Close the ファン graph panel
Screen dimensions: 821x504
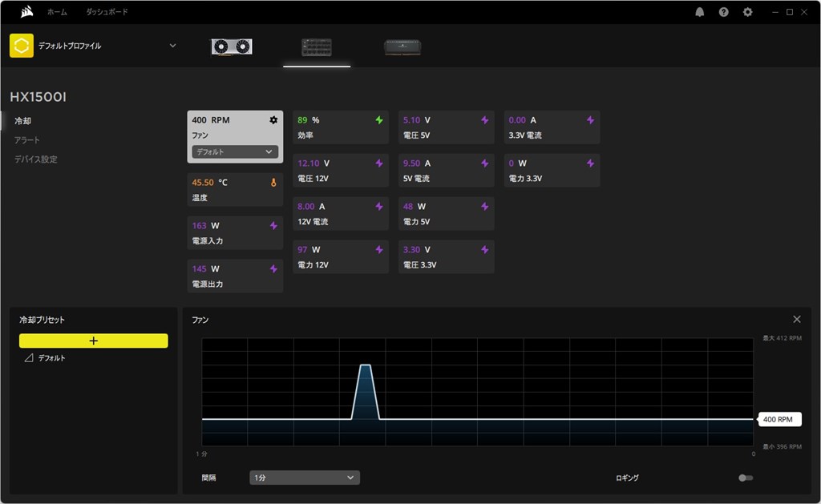click(x=797, y=319)
